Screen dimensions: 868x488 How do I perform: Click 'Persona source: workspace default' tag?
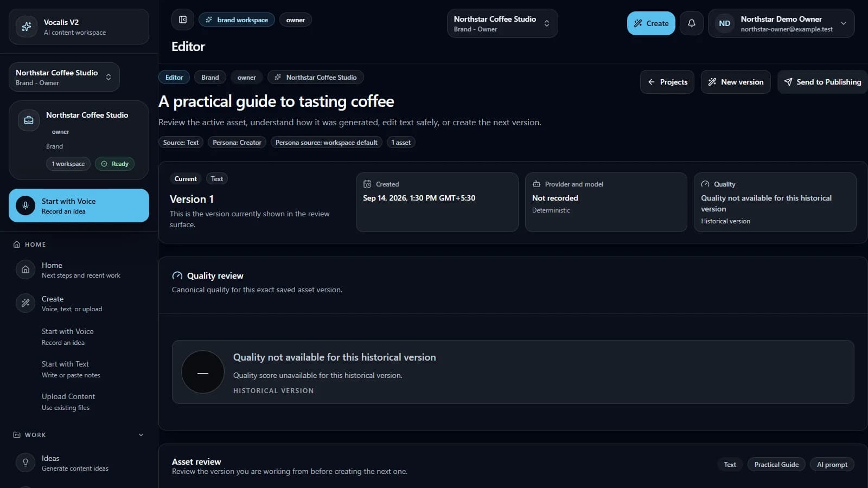point(327,142)
